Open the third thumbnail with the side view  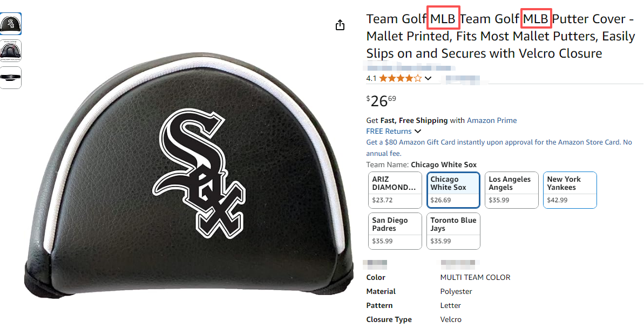[11, 78]
